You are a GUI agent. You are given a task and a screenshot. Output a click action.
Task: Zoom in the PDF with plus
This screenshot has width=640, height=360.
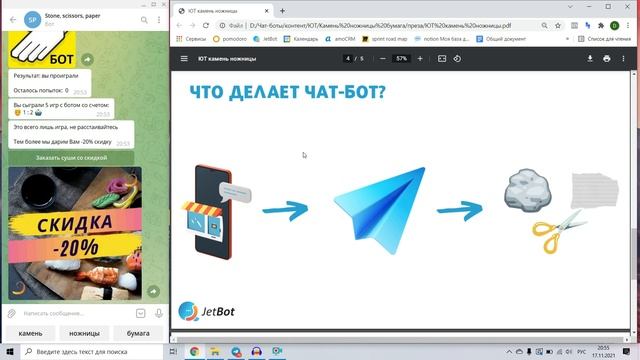point(420,59)
